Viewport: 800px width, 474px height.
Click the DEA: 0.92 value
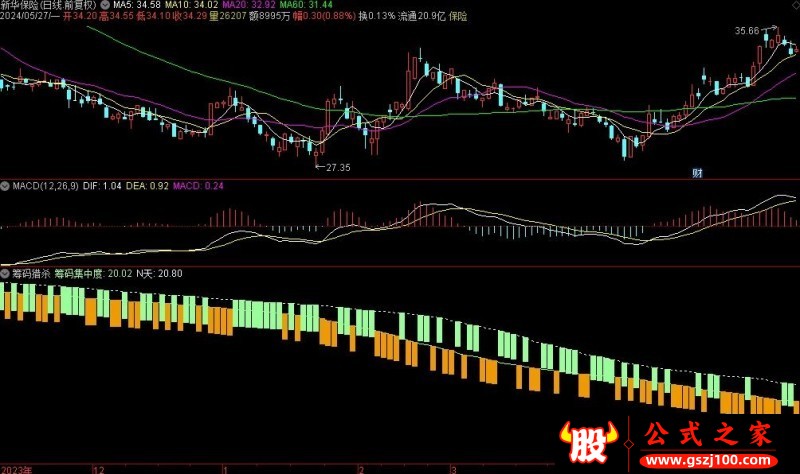147,186
